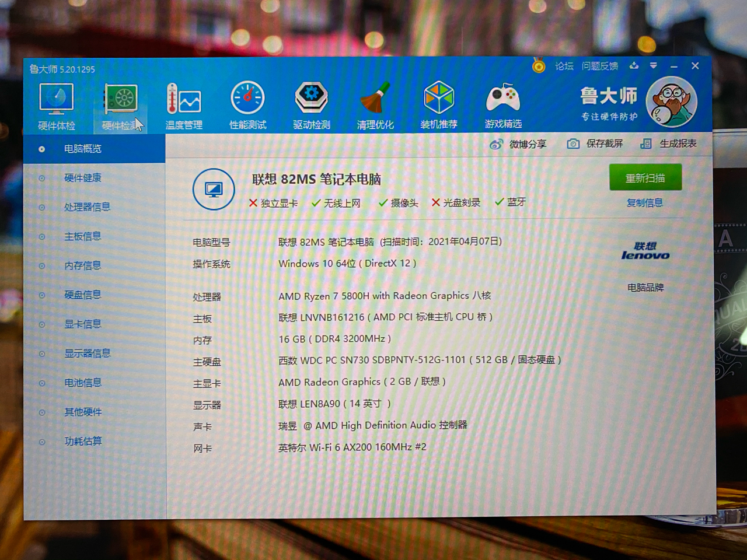The image size is (747, 560).
Task: Click the AMD Radeon Graphics 2 GB text
Action: coord(362,381)
